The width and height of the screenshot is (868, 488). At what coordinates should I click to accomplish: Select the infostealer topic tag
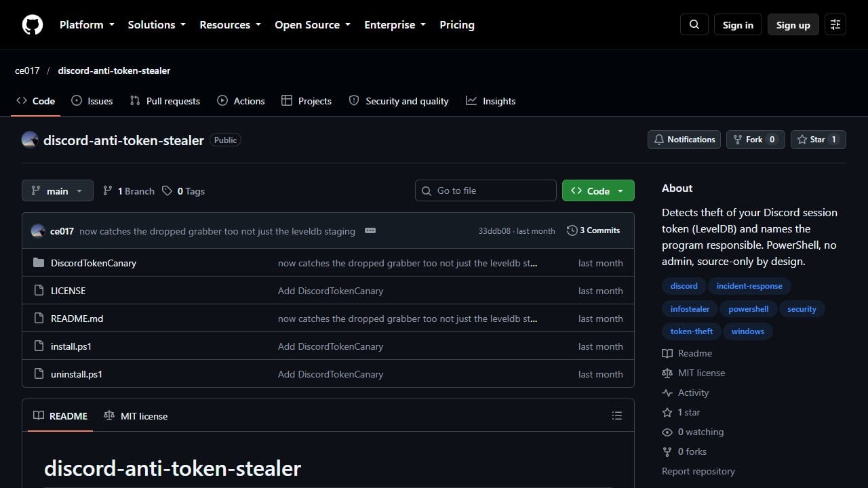690,308
